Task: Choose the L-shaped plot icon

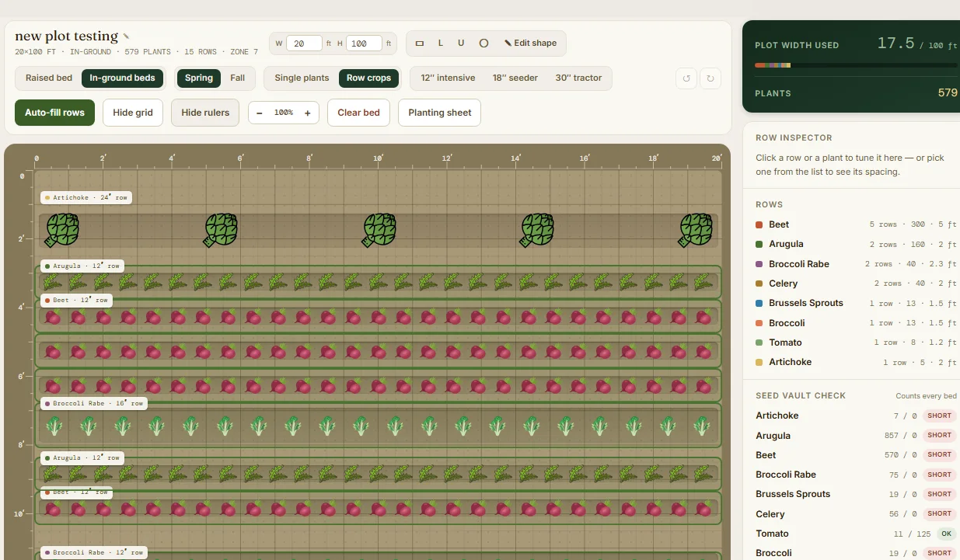Action: [x=441, y=43]
